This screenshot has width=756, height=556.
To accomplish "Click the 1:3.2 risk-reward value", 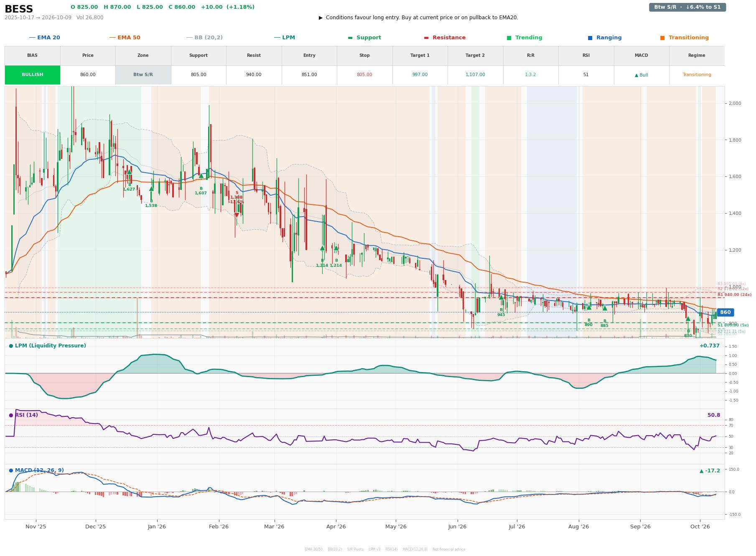I will (530, 75).
